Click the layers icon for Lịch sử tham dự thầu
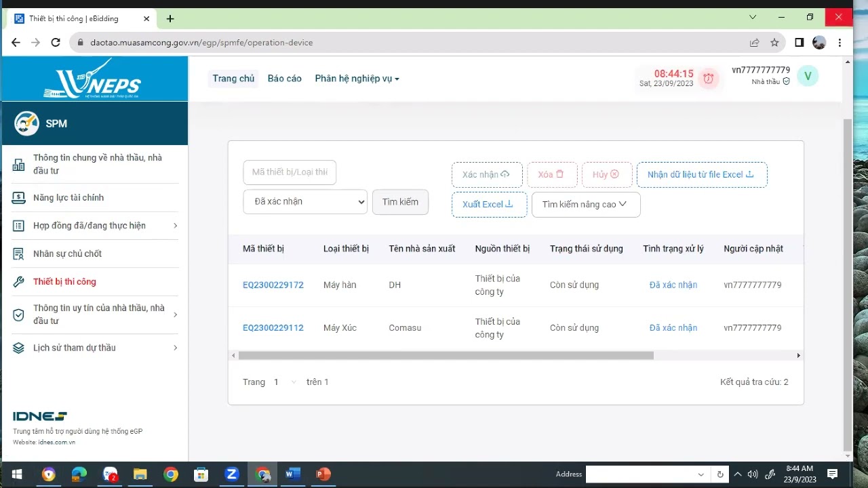Screen dimensions: 868x488 pyautogui.click(x=19, y=348)
